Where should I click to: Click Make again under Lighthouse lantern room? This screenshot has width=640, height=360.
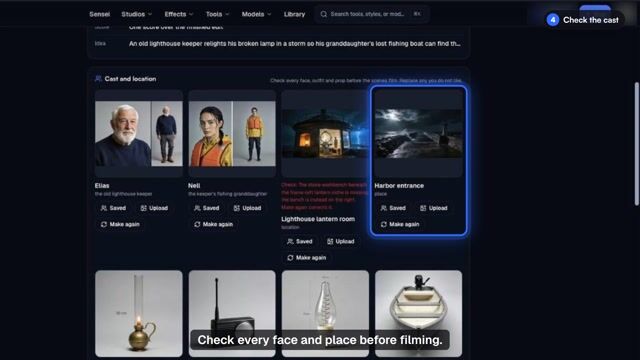[306, 258]
